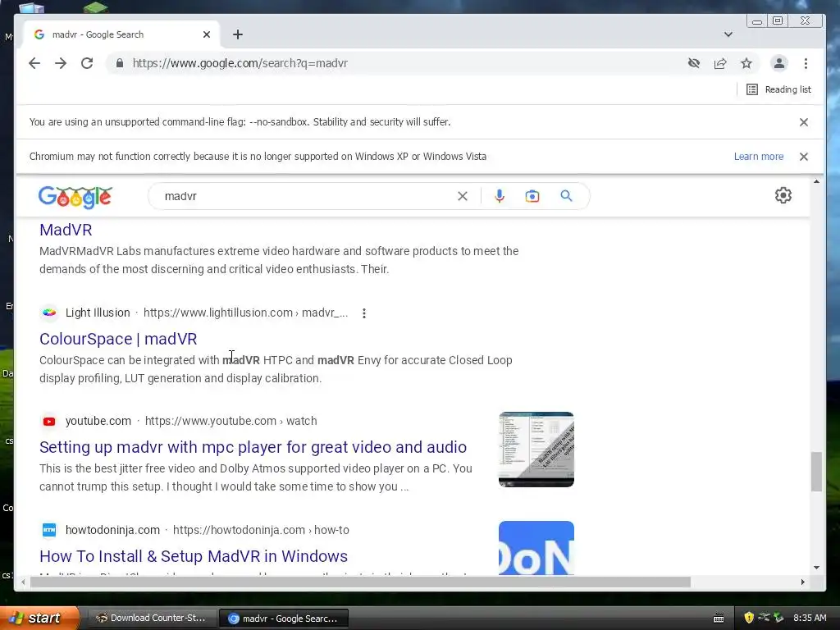Expand the tab search dropdown arrow
The width and height of the screenshot is (840, 630).
pos(728,34)
